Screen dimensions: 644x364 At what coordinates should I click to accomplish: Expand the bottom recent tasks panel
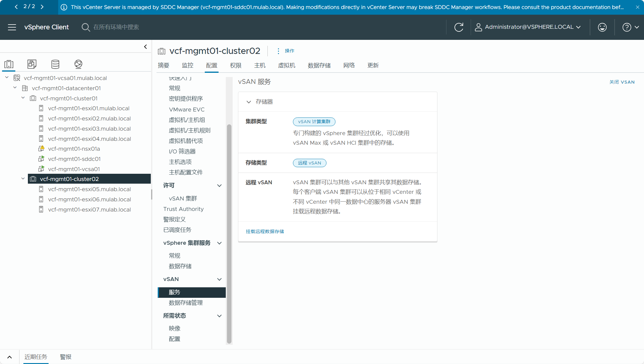pos(10,357)
